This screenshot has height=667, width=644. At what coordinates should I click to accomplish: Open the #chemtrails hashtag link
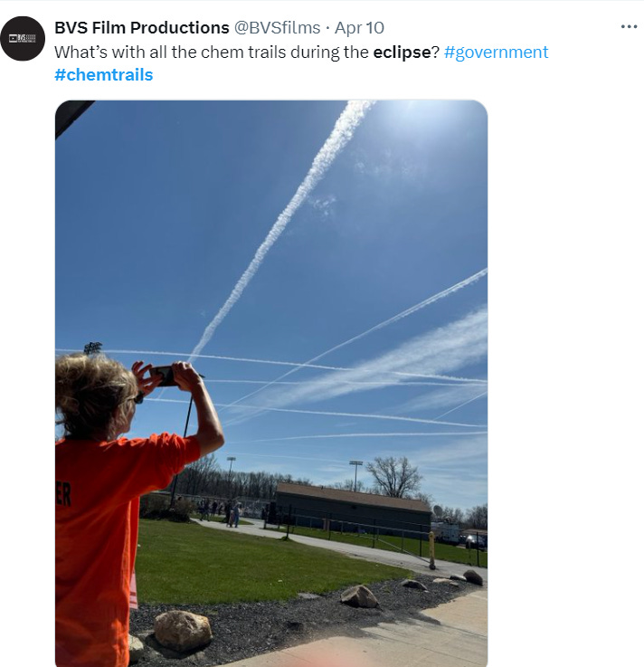104,75
